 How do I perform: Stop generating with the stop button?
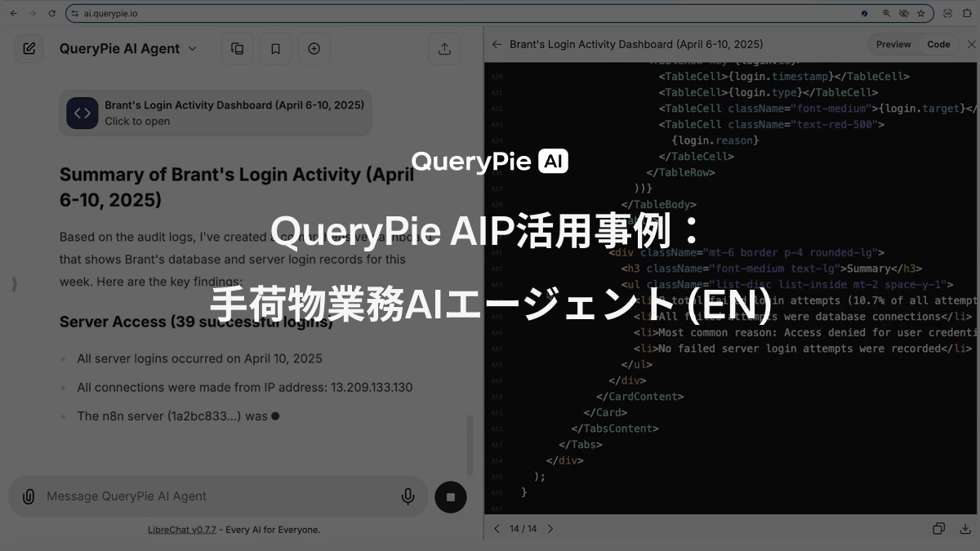[x=450, y=496]
